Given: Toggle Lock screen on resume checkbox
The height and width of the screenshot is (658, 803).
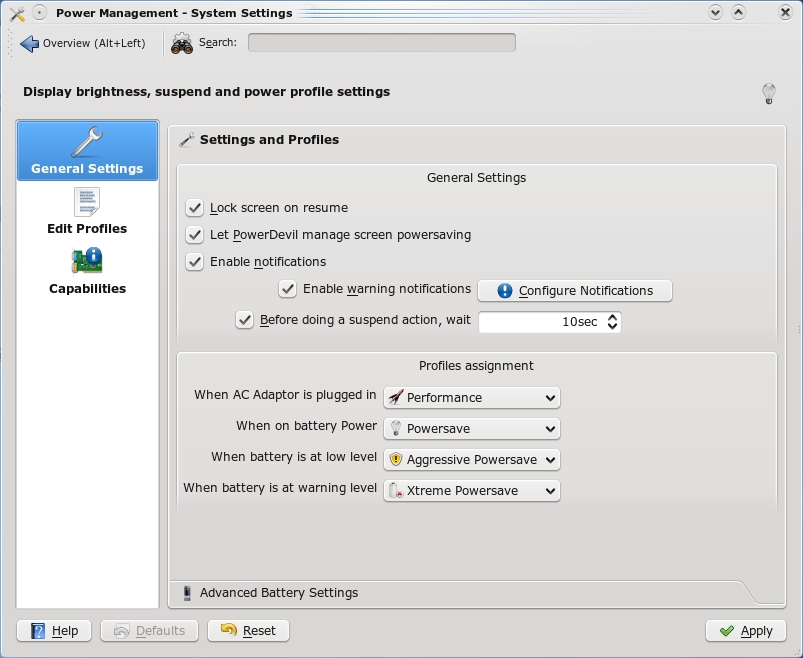Looking at the screenshot, I should [195, 208].
